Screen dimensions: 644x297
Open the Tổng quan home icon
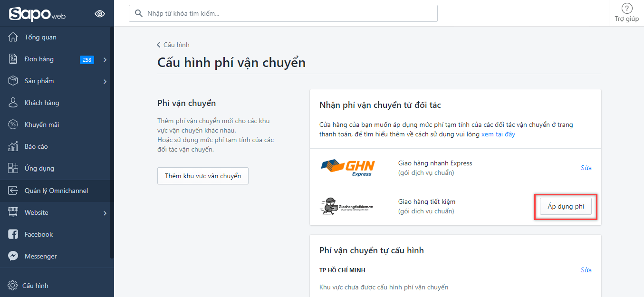(13, 37)
